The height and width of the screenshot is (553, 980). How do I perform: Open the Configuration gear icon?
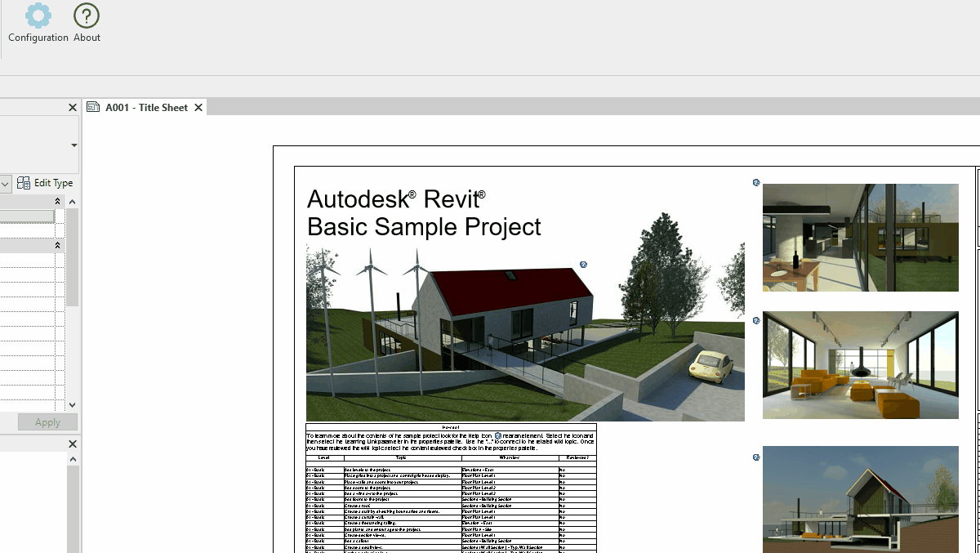38,16
